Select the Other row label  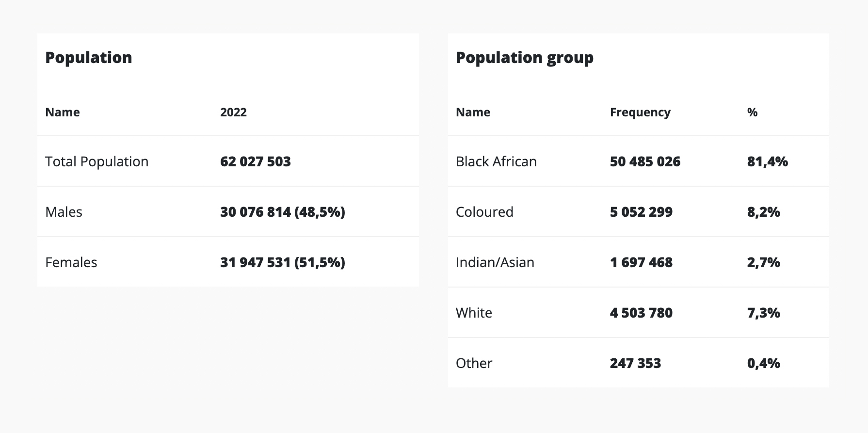[x=474, y=363]
